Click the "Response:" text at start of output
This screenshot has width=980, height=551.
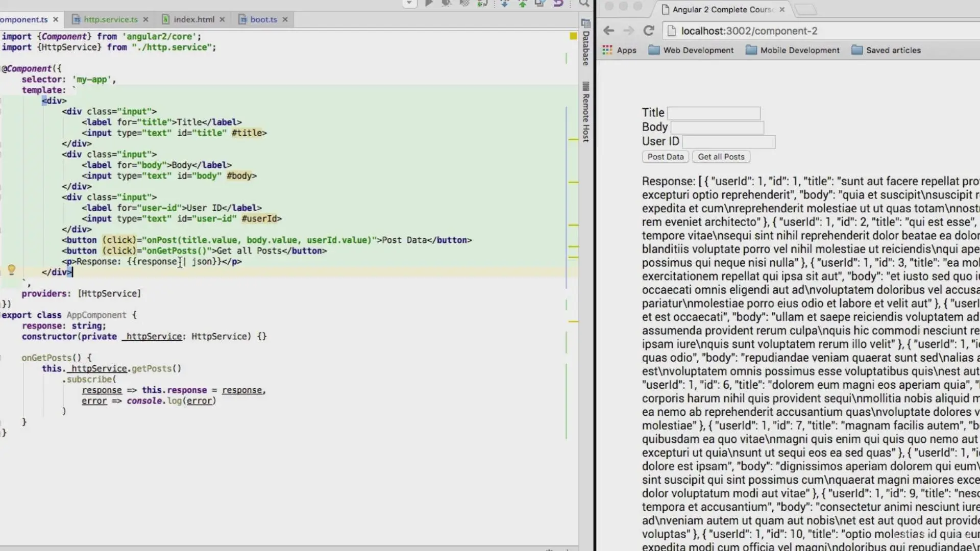coord(668,181)
